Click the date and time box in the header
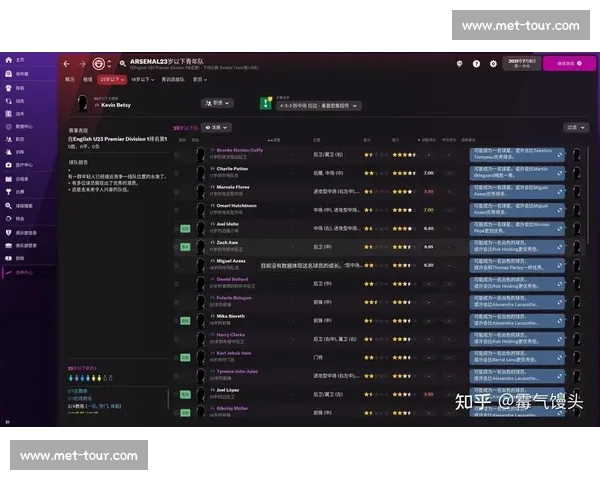Image resolution: width=600 pixels, height=480 pixels. tap(522, 64)
